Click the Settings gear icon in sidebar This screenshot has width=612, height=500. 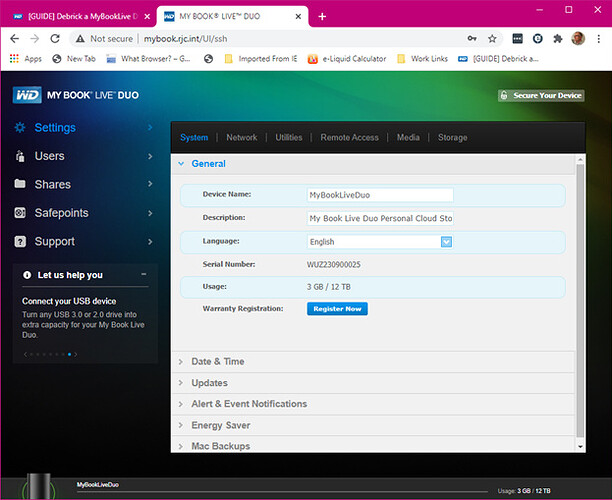point(20,127)
